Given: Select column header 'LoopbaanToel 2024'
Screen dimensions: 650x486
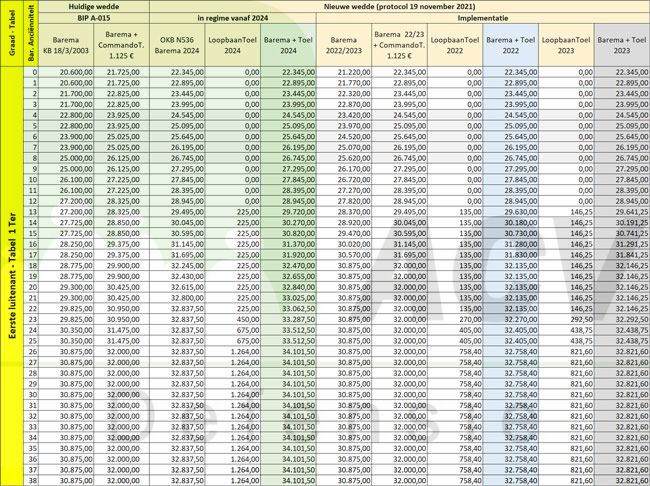Looking at the screenshot, I should [233, 45].
